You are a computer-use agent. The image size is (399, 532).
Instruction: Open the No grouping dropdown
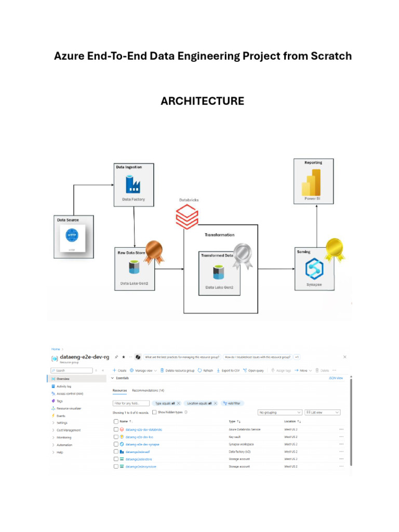280,412
